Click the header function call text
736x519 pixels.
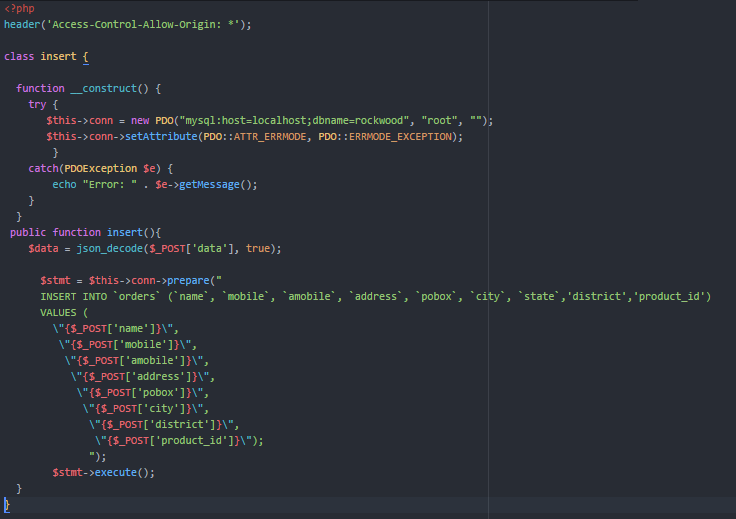(x=22, y=24)
